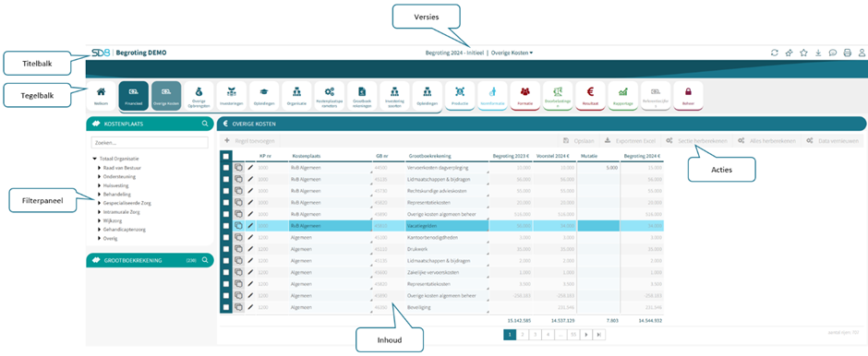Tick checkbox for Overige kosten algemeen beheer 516.000 row
The width and height of the screenshot is (868, 356).
226,214
